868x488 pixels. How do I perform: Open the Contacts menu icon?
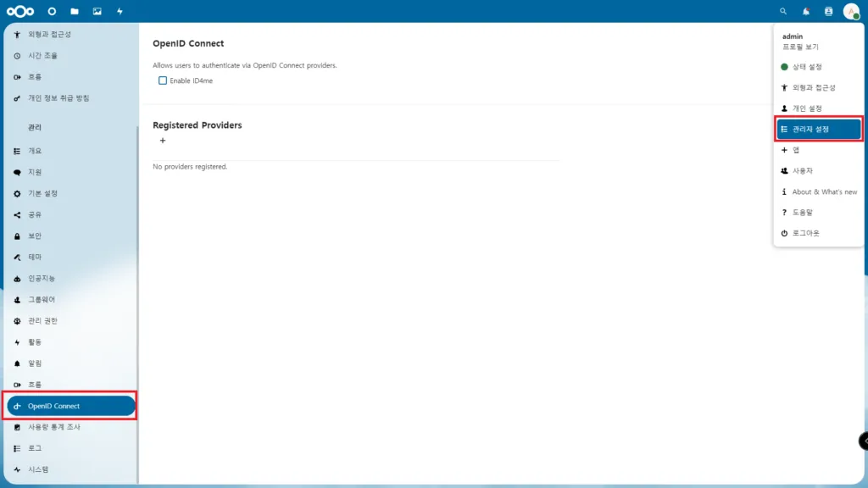[827, 11]
